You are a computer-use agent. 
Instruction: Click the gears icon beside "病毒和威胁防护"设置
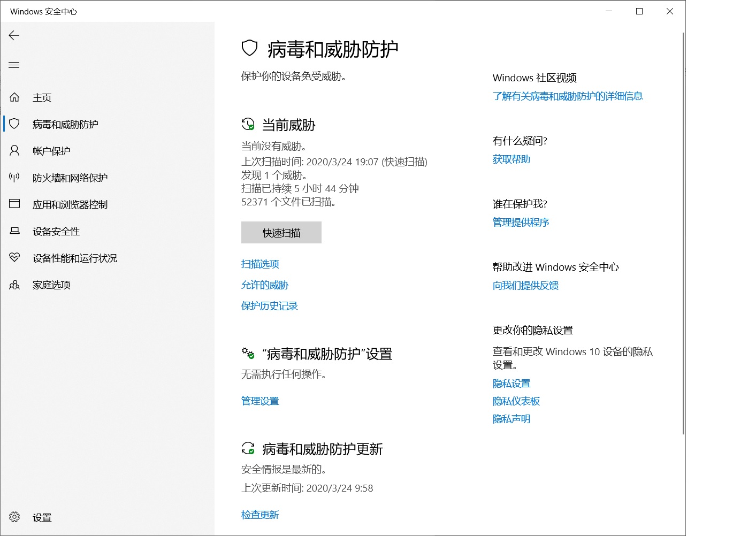(248, 354)
